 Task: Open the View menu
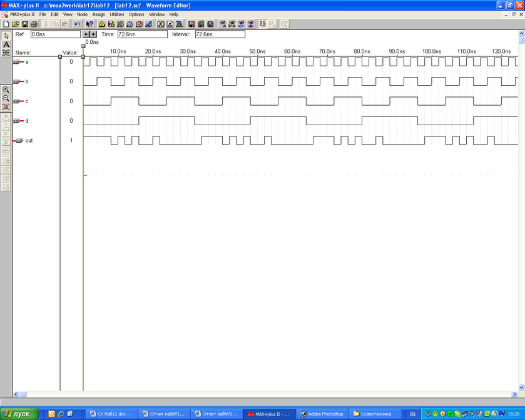pyautogui.click(x=68, y=14)
